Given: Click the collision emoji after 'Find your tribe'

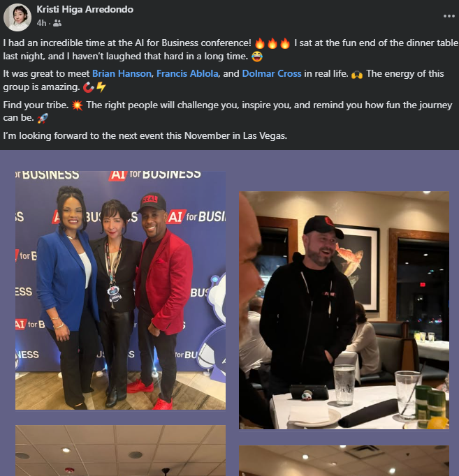Looking at the screenshot, I should click(x=77, y=105).
